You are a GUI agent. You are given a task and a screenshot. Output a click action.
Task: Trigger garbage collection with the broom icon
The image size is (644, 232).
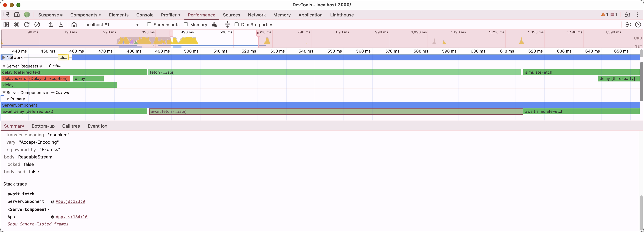(214, 25)
